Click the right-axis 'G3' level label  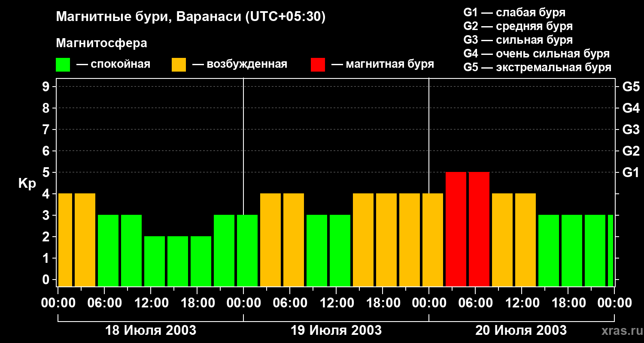631,129
